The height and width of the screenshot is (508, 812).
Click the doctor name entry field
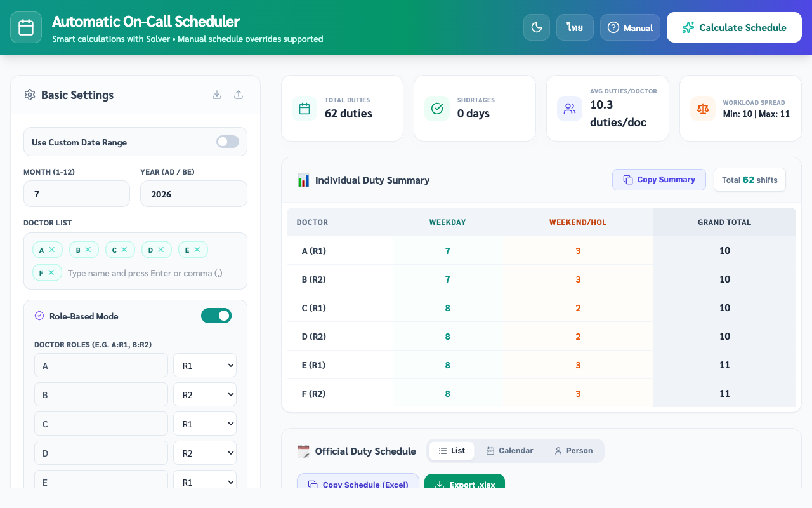(152, 273)
